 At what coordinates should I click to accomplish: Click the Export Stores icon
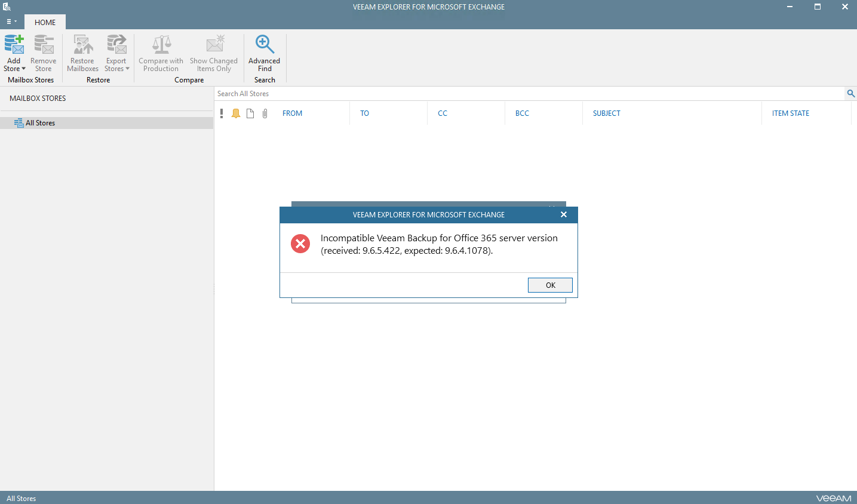[x=116, y=45]
